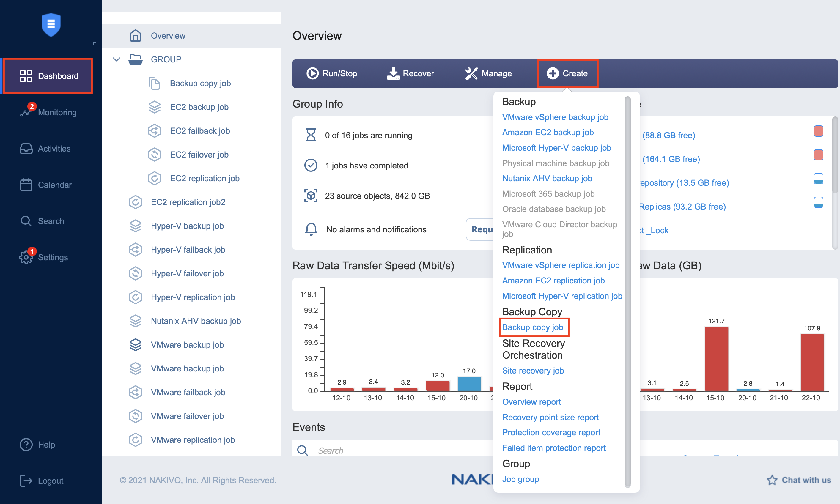Select EC2 replication job2 in tree
Viewport: 840px width, 504px height.
188,202
